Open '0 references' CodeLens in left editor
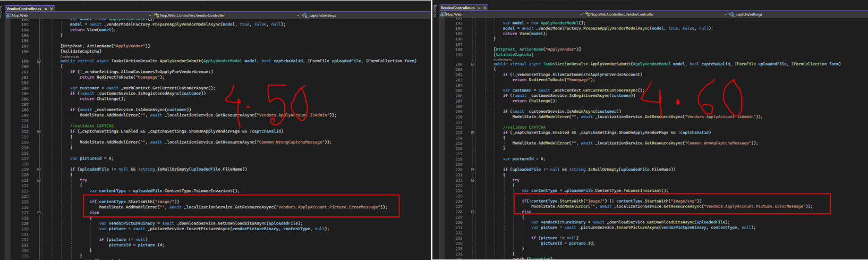The height and width of the screenshot is (260, 868). click(70, 56)
